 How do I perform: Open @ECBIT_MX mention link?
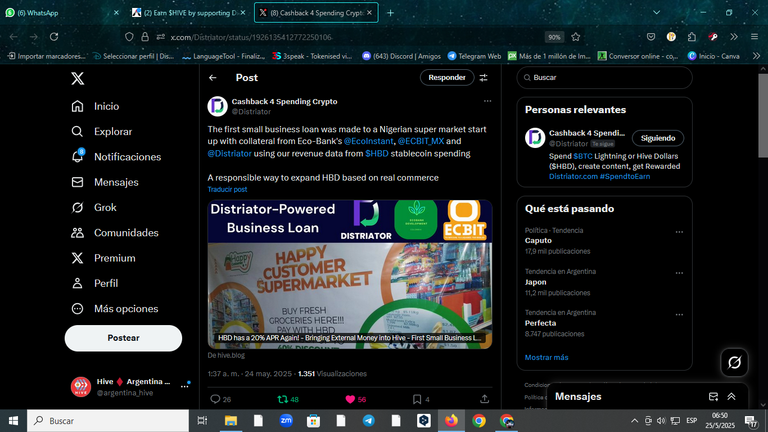click(421, 141)
